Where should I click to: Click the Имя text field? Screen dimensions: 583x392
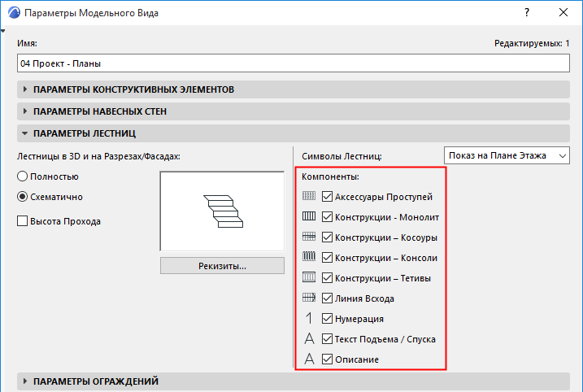293,63
